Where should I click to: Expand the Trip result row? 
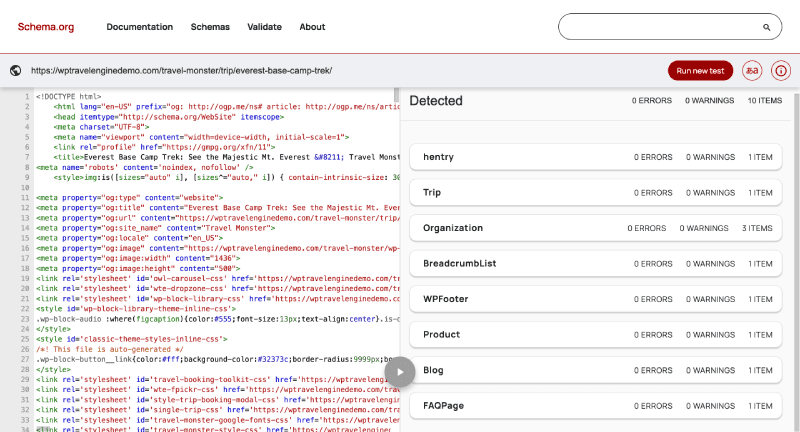pyautogui.click(x=595, y=193)
